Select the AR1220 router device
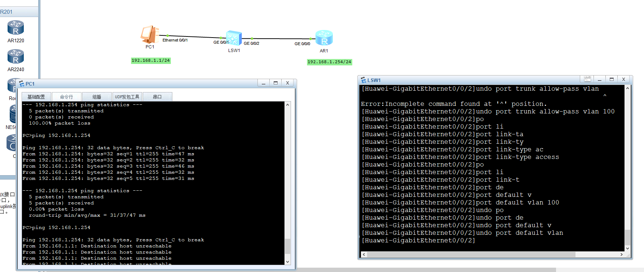Image resolution: width=644 pixels, height=272 pixels. [x=16, y=28]
